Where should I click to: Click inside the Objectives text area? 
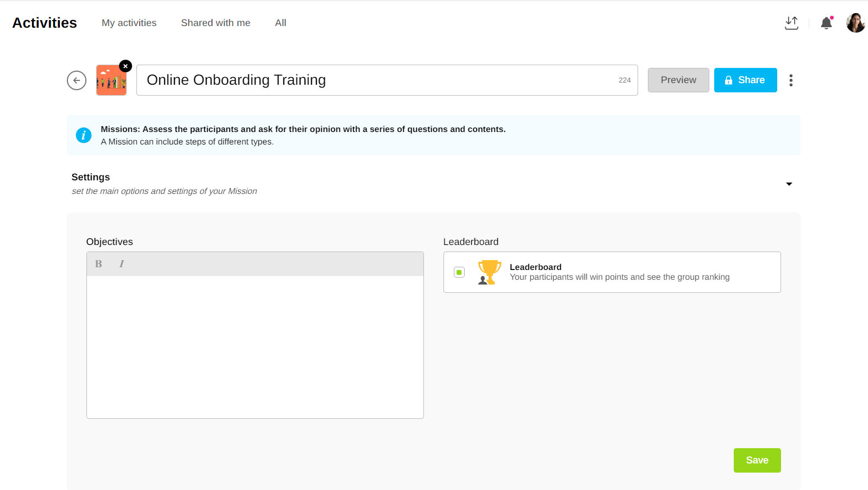[255, 347]
